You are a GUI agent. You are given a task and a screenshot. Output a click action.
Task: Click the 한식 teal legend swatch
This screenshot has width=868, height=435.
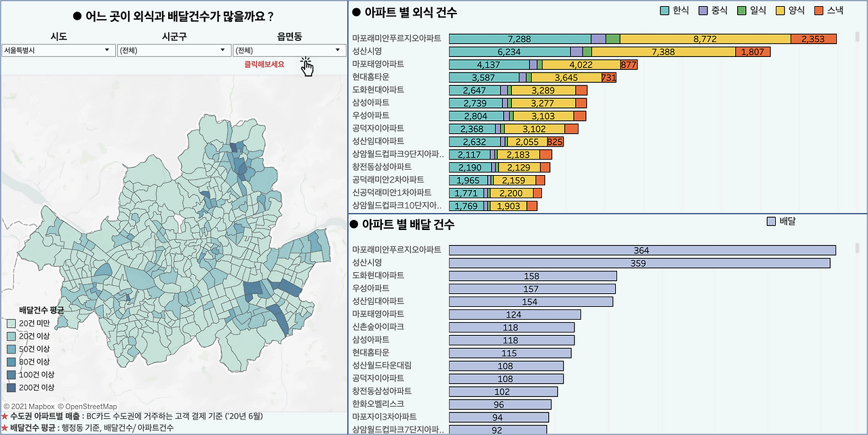[x=665, y=10]
